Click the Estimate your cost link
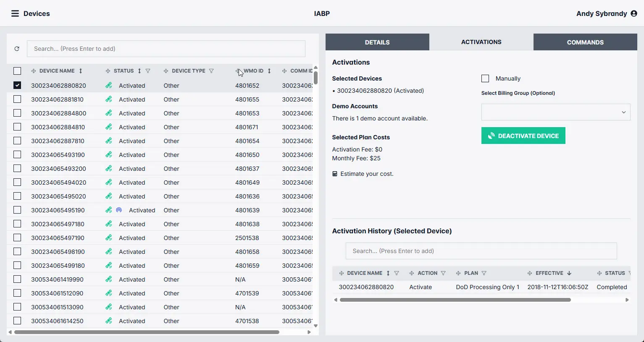The image size is (644, 342). 367,174
